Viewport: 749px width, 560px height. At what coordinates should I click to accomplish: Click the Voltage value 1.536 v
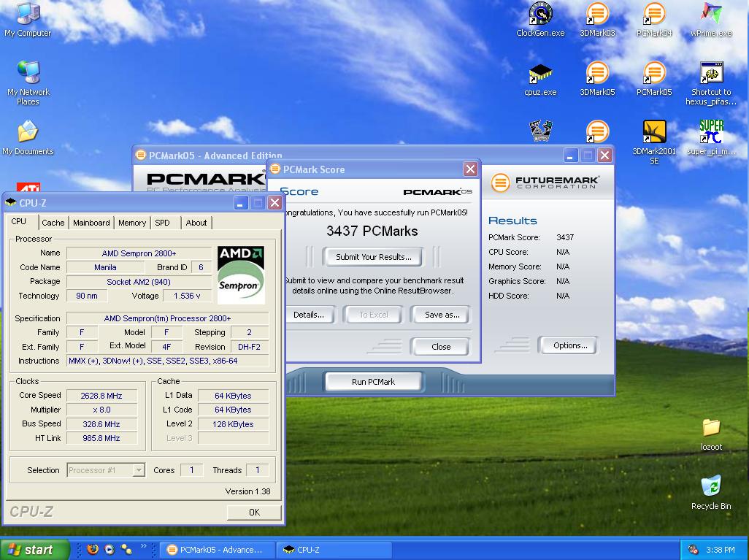187,296
